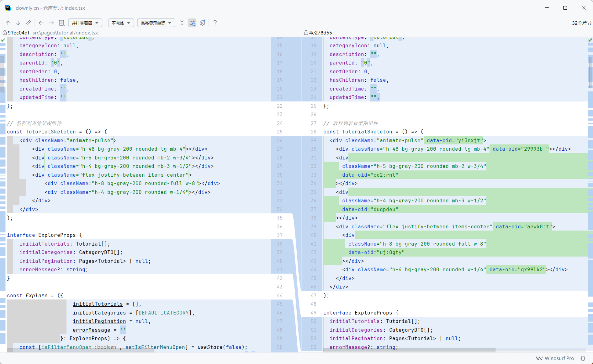Click the data-oid="aewk0:t" attribute

pos(524,226)
